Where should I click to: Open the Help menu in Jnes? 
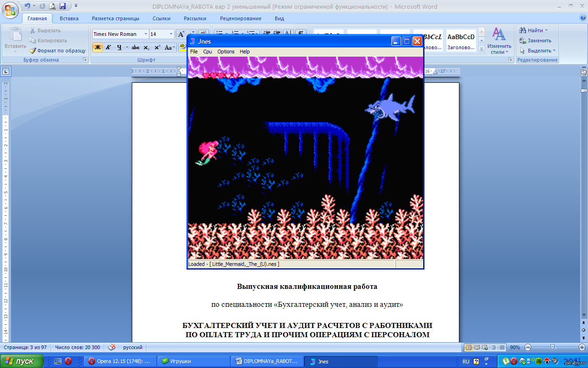tap(245, 52)
